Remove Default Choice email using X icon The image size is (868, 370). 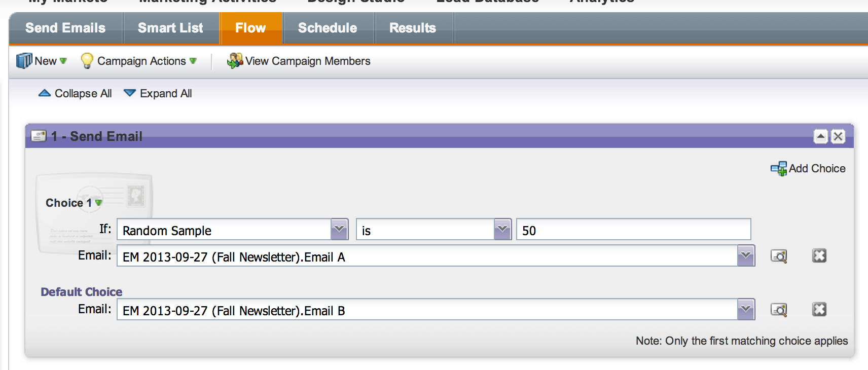click(x=819, y=310)
